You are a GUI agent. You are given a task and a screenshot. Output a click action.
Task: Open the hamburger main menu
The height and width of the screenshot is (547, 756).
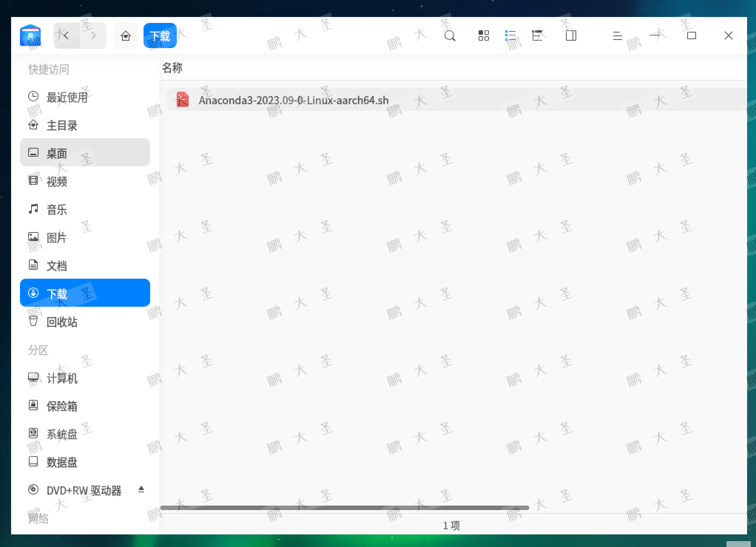coord(617,36)
